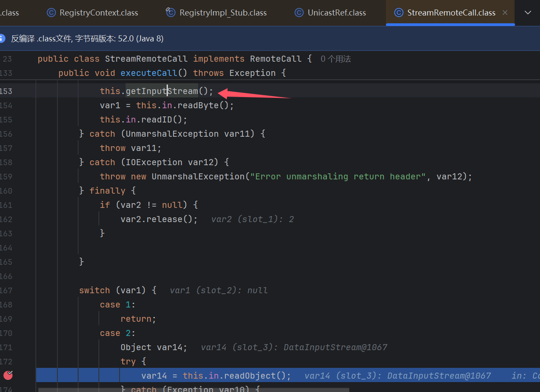Switch to the RegistryContext.class tab
Viewport: 540px width, 392px height.
pos(92,13)
